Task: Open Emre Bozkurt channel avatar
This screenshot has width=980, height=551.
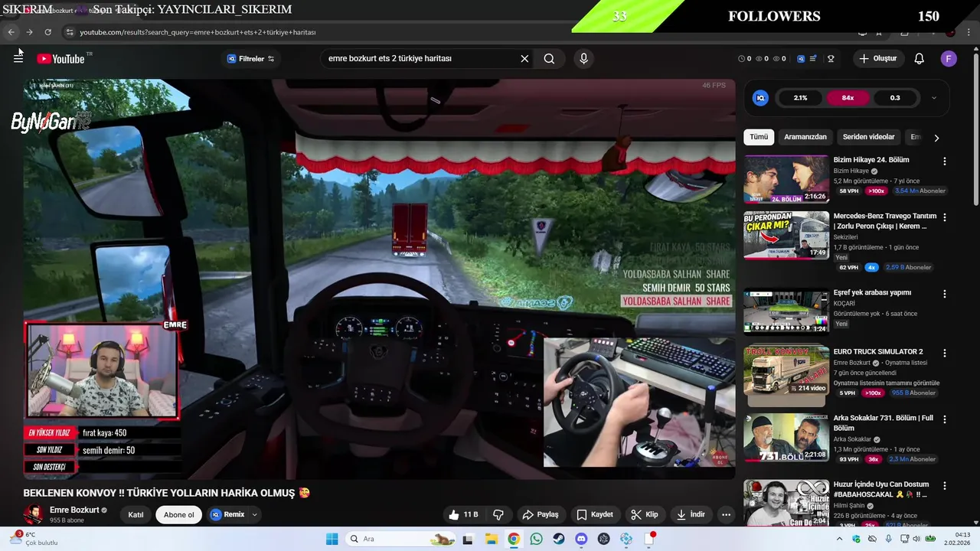Action: pyautogui.click(x=33, y=514)
